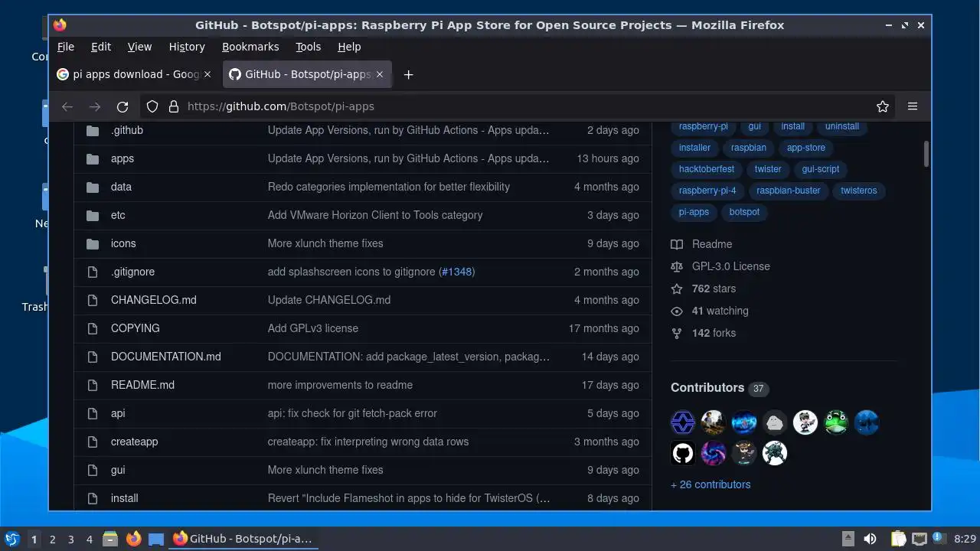Open the View menu
The image size is (980, 551).
(x=139, y=47)
